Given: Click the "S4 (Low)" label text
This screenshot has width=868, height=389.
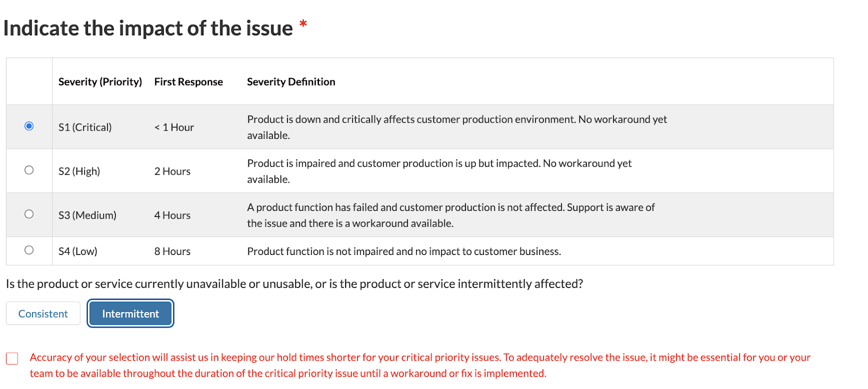Looking at the screenshot, I should point(78,252).
